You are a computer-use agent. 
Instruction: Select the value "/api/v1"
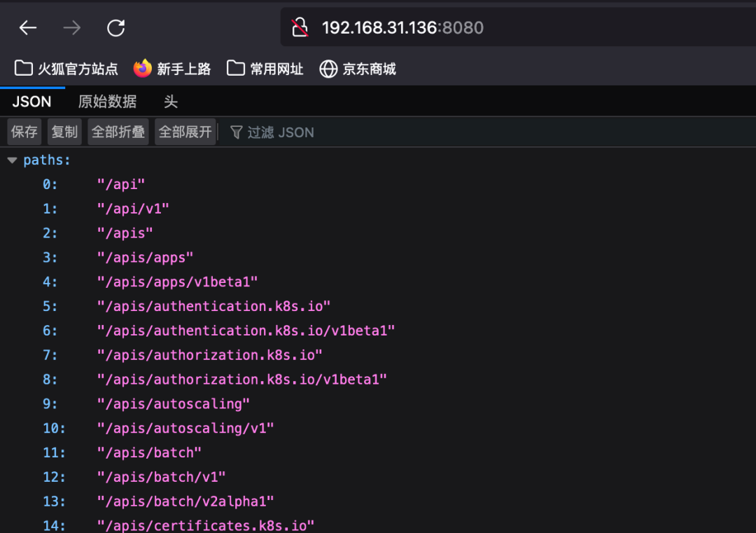pos(133,209)
